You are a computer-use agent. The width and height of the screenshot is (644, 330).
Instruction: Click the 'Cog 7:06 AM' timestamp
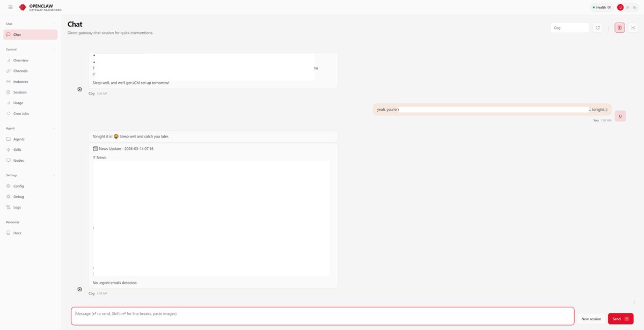point(98,94)
